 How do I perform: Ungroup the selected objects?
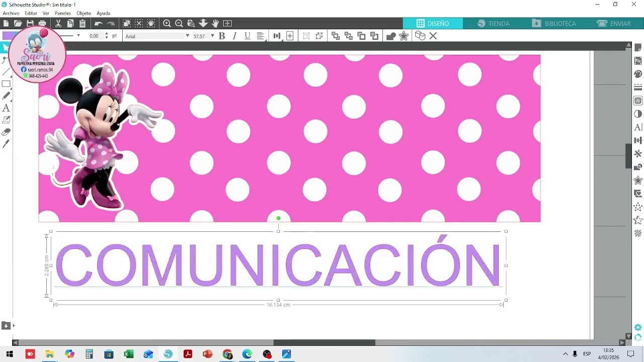point(319,36)
